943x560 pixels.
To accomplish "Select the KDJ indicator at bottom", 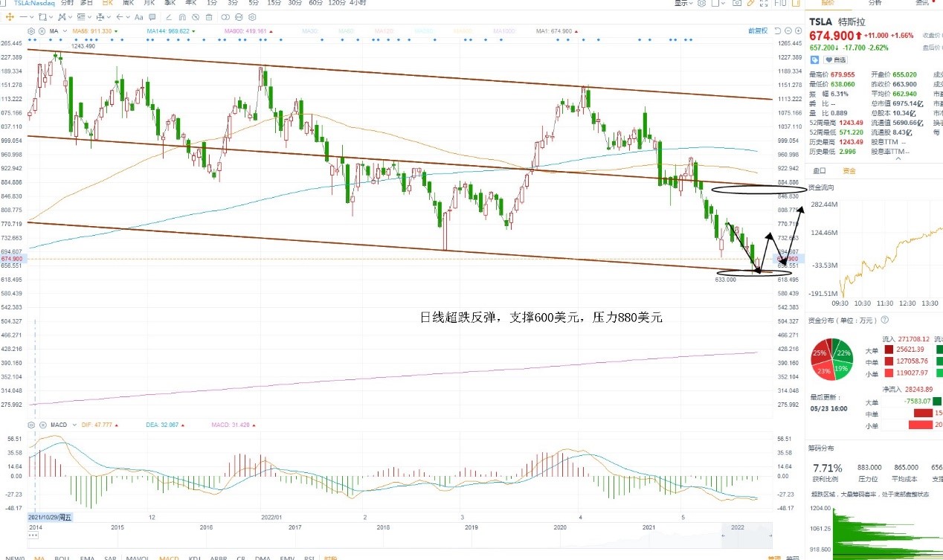I will tap(194, 557).
